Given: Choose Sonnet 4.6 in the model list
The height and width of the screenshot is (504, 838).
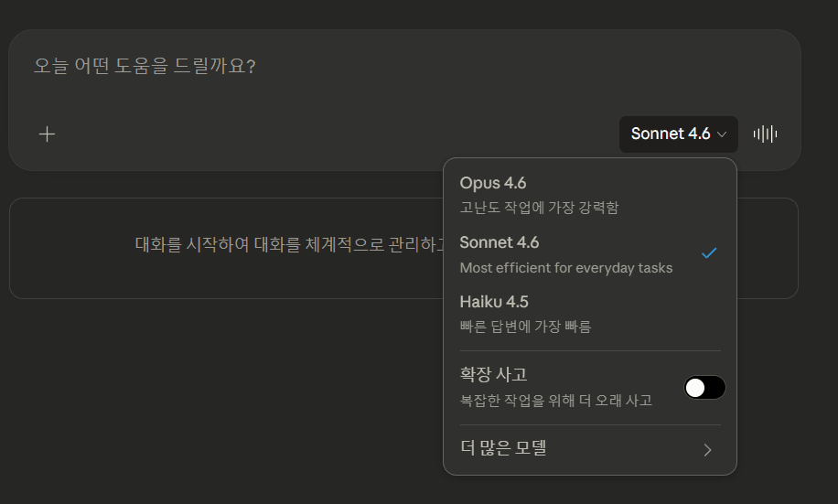Looking at the screenshot, I should coord(500,242).
